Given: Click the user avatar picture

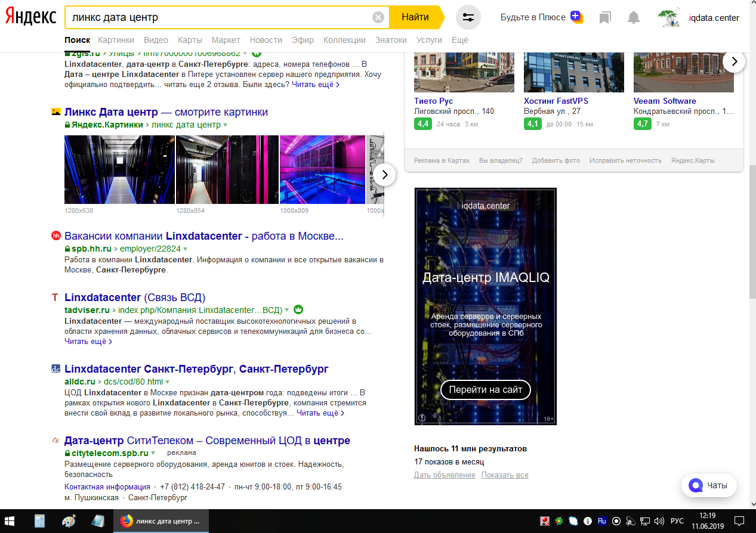Looking at the screenshot, I should (x=669, y=17).
